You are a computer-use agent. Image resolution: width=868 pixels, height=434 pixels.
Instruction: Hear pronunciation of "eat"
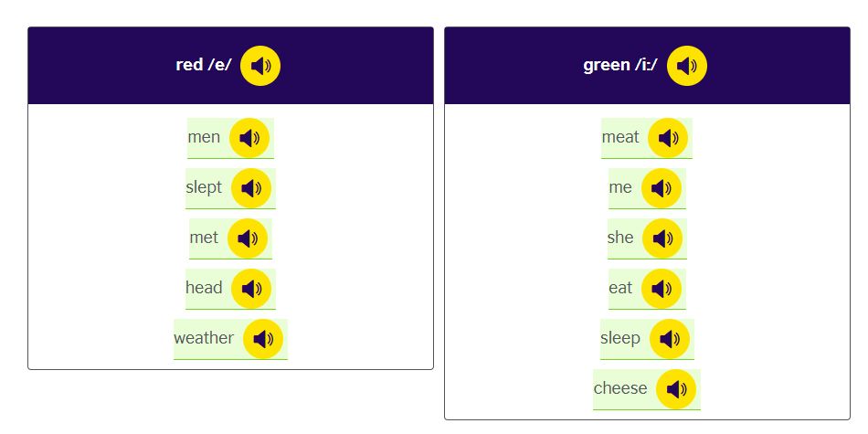pyautogui.click(x=662, y=289)
